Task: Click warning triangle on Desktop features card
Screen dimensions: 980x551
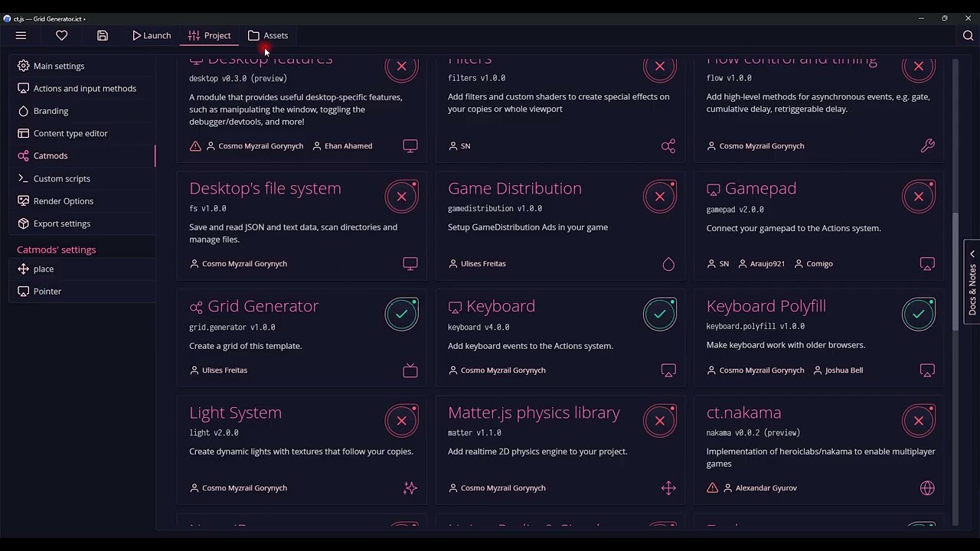Action: tap(195, 145)
